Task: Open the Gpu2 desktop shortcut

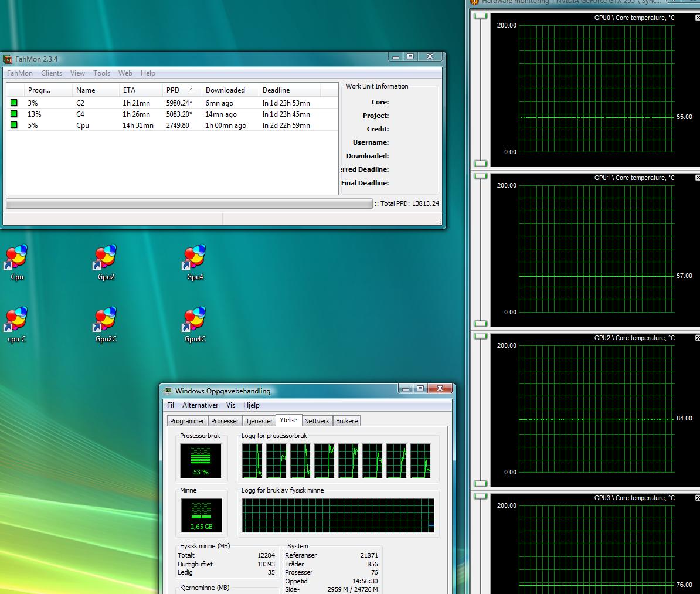Action: coord(106,263)
